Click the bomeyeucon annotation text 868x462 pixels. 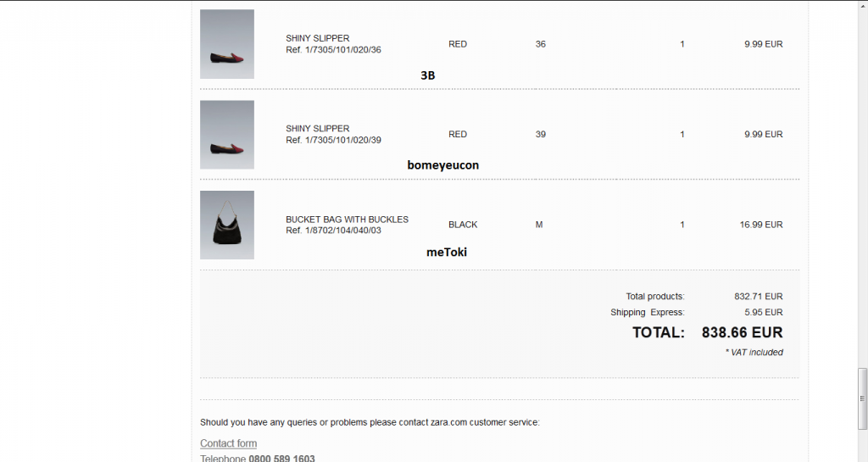pos(442,165)
